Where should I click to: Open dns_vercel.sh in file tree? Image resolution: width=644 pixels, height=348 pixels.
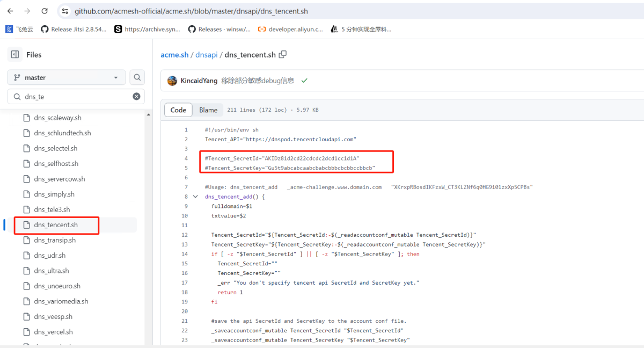(53, 332)
